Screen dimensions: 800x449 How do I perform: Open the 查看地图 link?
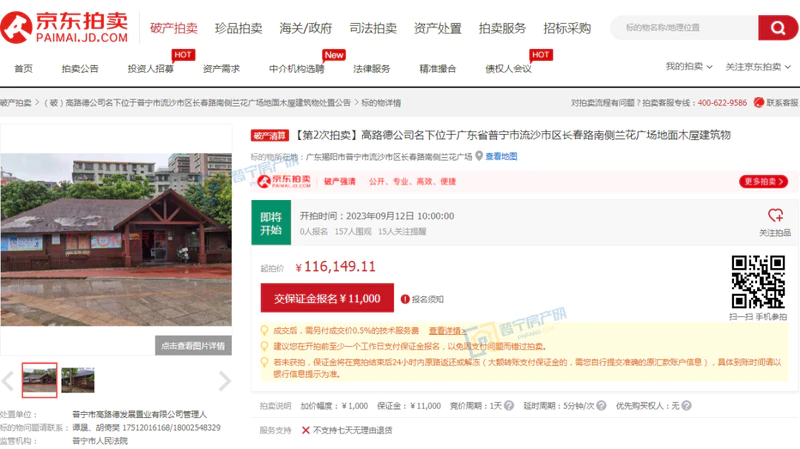coord(501,156)
